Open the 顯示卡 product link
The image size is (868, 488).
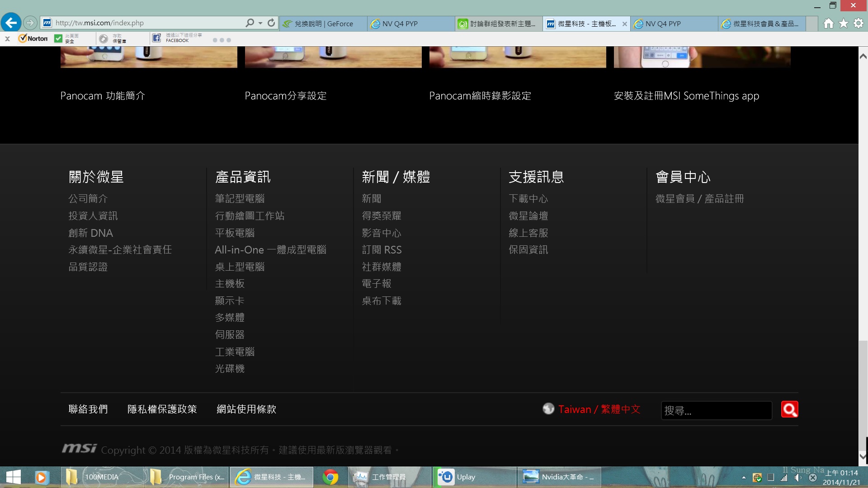pyautogui.click(x=230, y=301)
